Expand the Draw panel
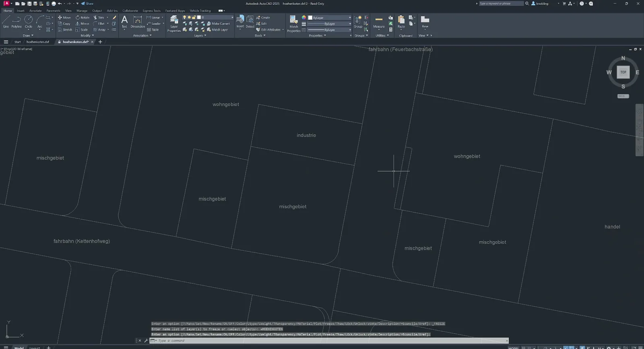The image size is (644, 349). (28, 35)
